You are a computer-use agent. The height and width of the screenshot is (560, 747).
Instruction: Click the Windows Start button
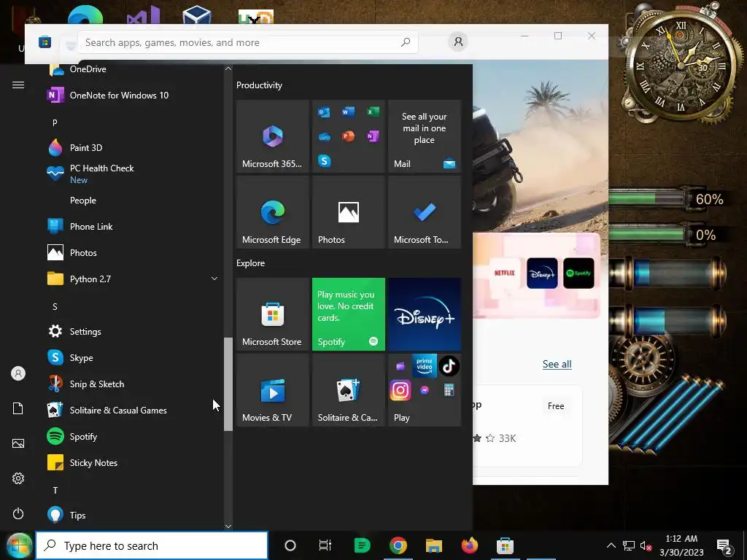click(x=19, y=545)
